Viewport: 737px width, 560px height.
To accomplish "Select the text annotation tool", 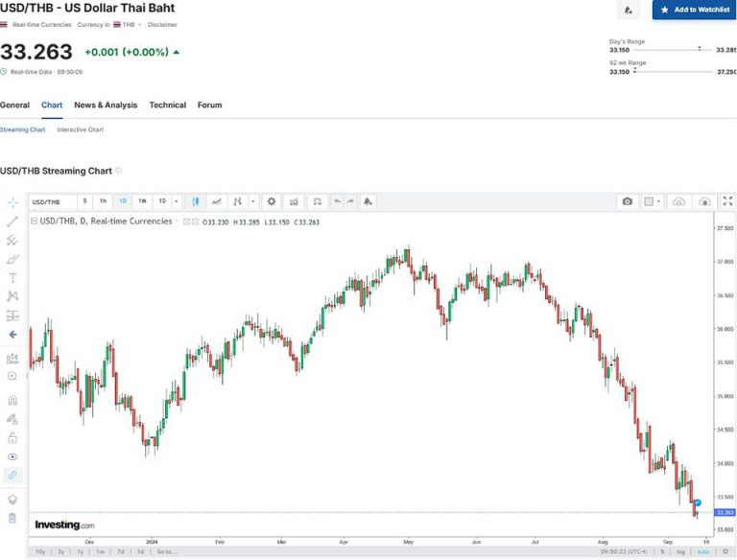I will pos(12,277).
